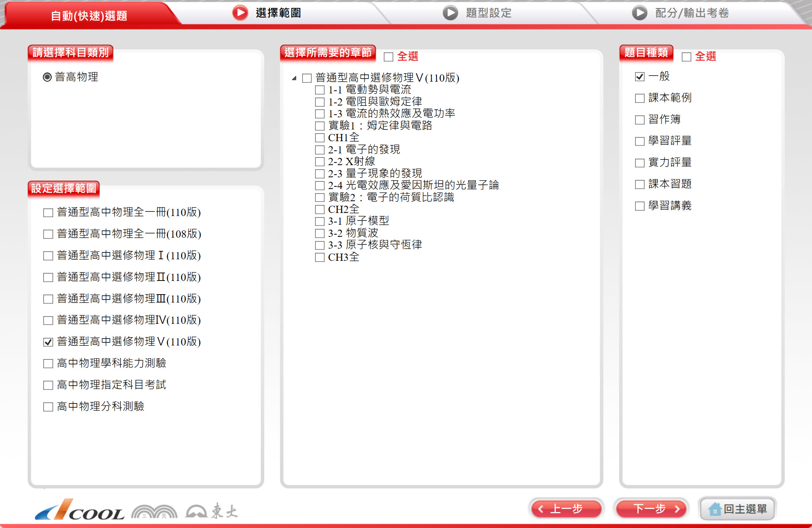This screenshot has width=812, height=528.
Task: Check 全選 for 題目種類 panel
Action: (686, 57)
